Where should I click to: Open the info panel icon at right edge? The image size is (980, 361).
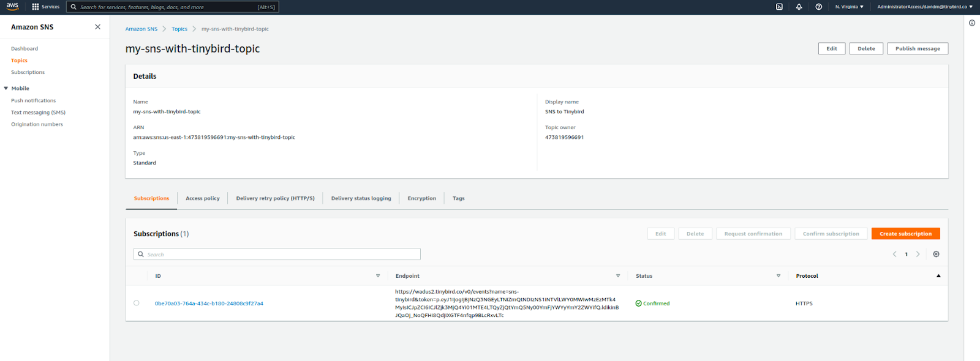click(971, 23)
